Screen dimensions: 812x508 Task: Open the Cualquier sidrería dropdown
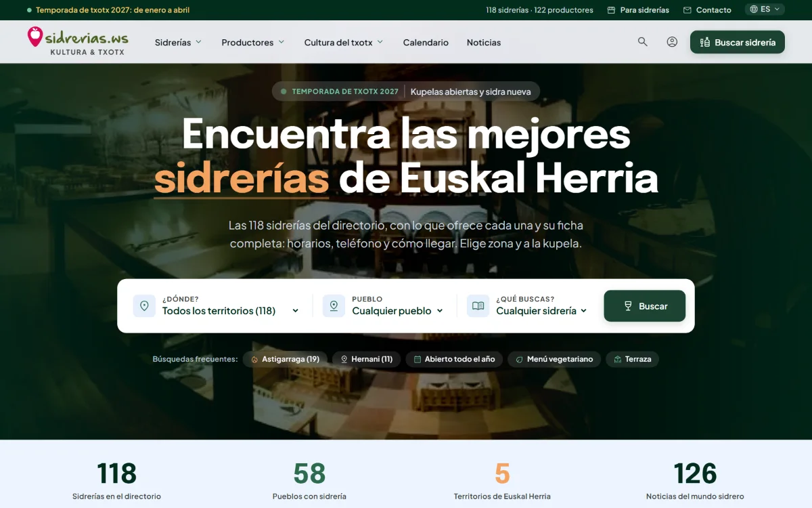coord(541,311)
